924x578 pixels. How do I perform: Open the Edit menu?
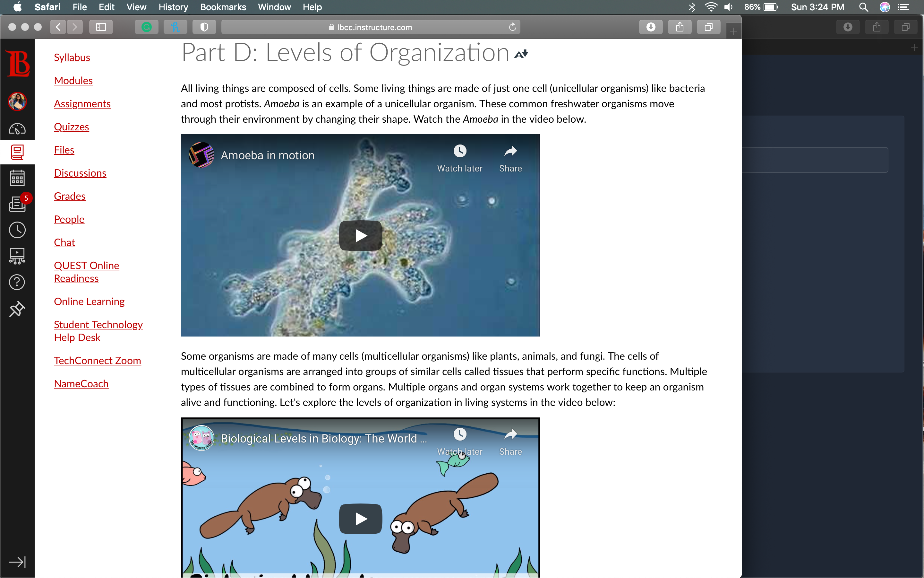point(107,7)
